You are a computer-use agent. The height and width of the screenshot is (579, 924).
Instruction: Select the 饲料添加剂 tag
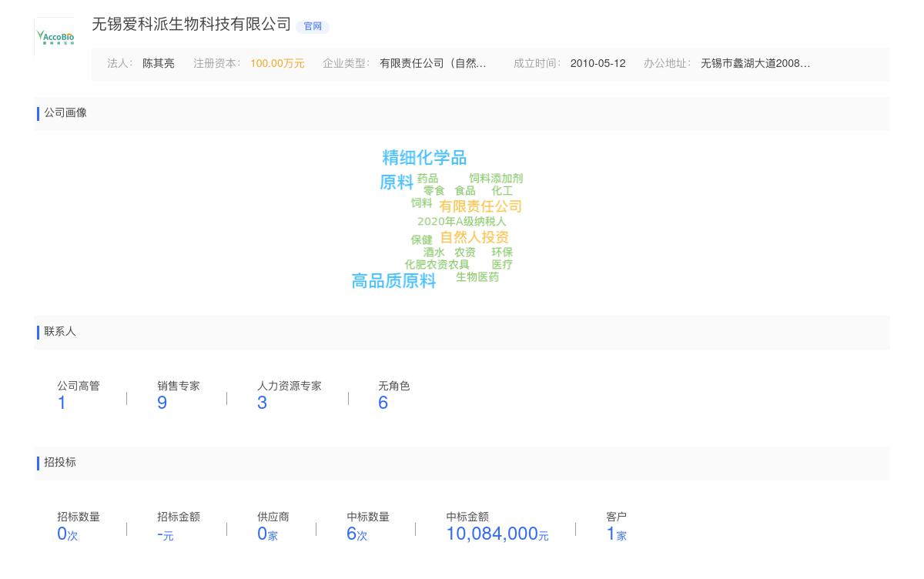tap(496, 179)
